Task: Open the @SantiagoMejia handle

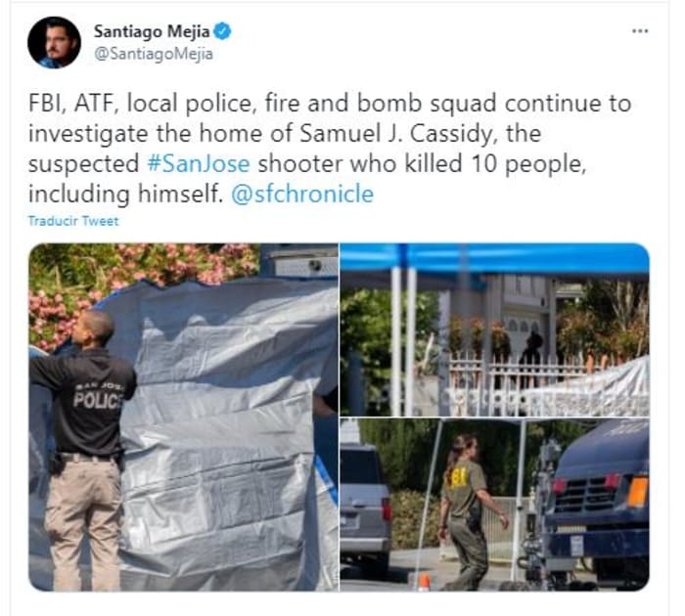Action: point(154,54)
